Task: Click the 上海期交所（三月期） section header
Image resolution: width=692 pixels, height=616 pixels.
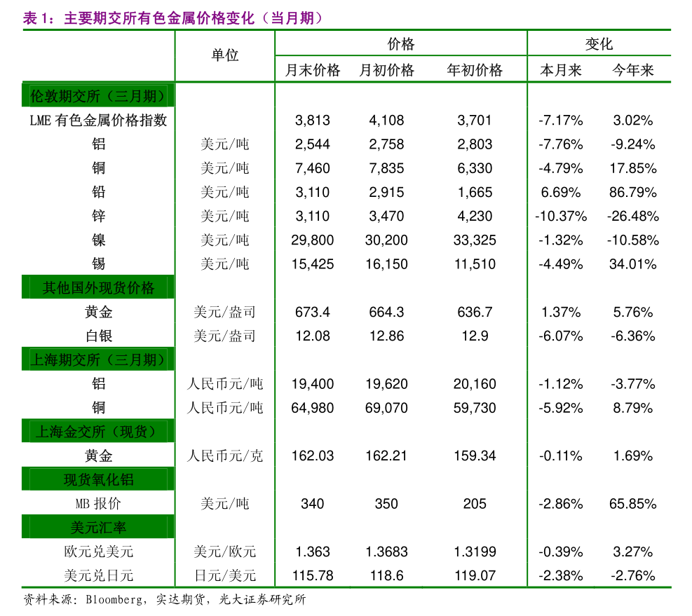Action: [98, 360]
